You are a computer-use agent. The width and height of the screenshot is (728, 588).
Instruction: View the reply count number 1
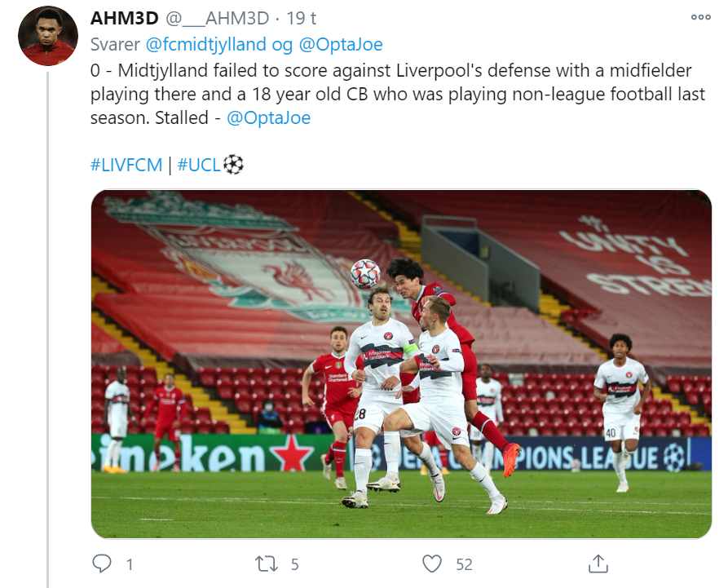130,564
